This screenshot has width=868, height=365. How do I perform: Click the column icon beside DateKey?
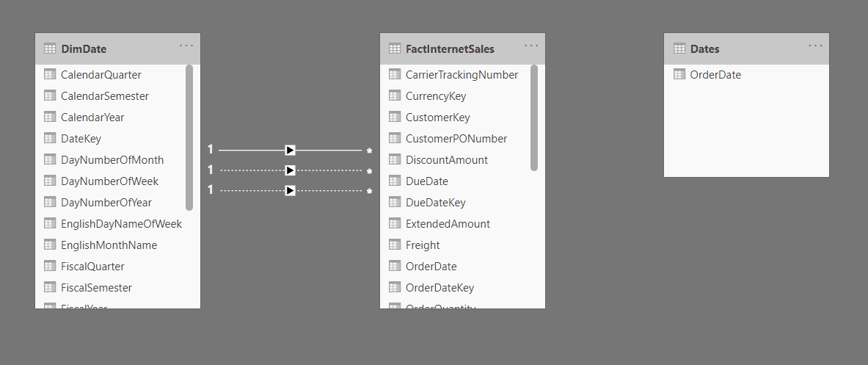tap(50, 138)
